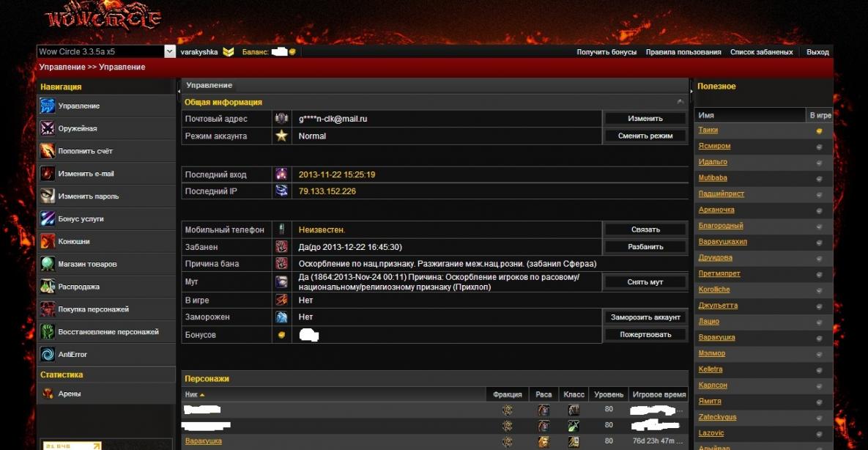Click the AntiError icon
This screenshot has width=868, height=450.
click(48, 355)
